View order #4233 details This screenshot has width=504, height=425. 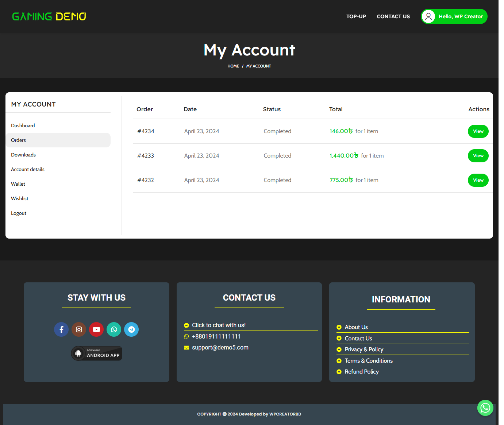point(478,156)
